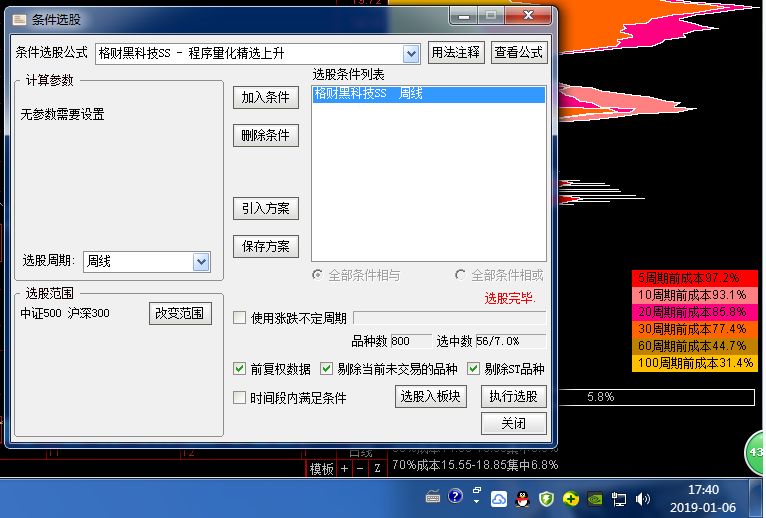
Task: Click the Z button next to 模板
Action: (x=377, y=469)
